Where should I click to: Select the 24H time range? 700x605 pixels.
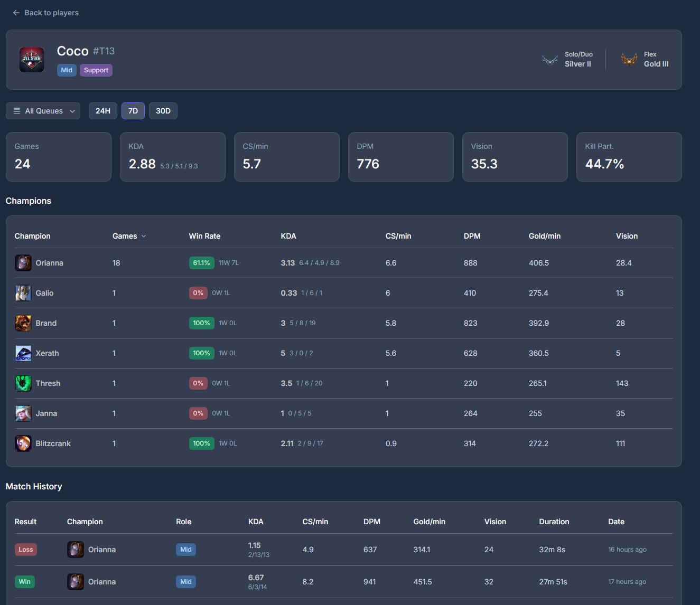click(x=103, y=111)
